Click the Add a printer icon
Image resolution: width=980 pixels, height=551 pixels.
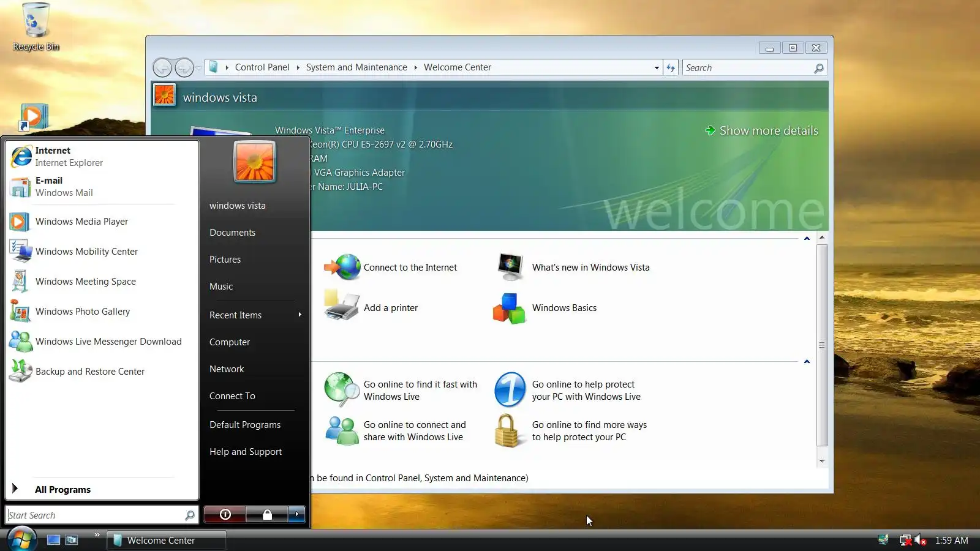pyautogui.click(x=342, y=305)
